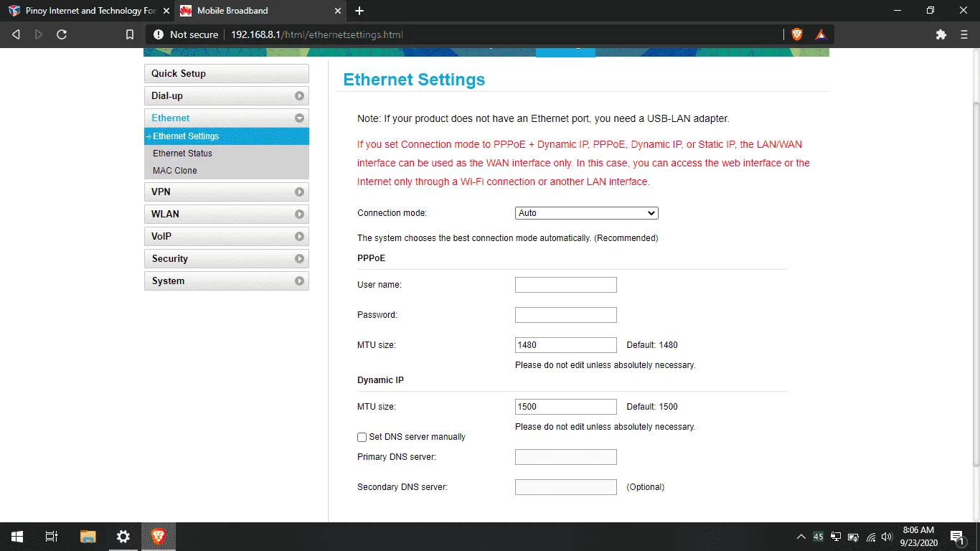Click the PPPoE Password field
The image size is (980, 551).
click(566, 315)
